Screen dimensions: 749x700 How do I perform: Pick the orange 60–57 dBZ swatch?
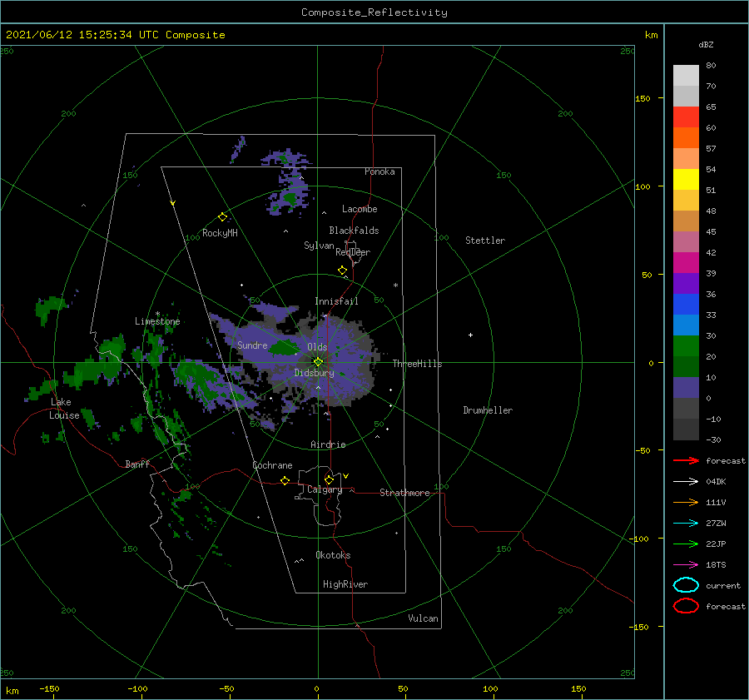coord(686,137)
